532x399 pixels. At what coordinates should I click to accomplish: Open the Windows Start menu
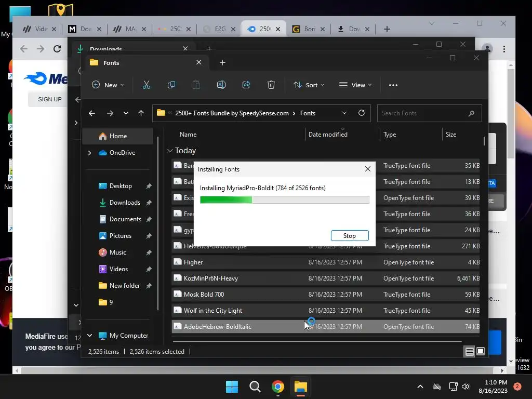tap(232, 387)
